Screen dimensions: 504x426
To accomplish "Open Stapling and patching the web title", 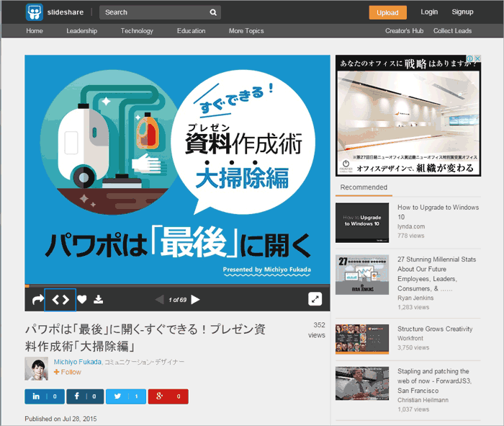I will [434, 381].
